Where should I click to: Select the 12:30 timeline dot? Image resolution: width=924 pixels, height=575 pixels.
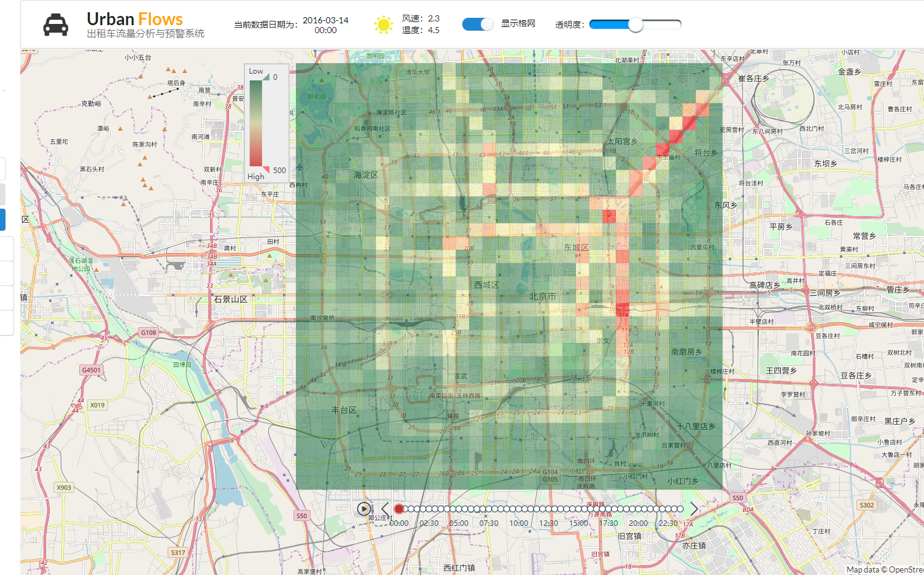pyautogui.click(x=548, y=509)
